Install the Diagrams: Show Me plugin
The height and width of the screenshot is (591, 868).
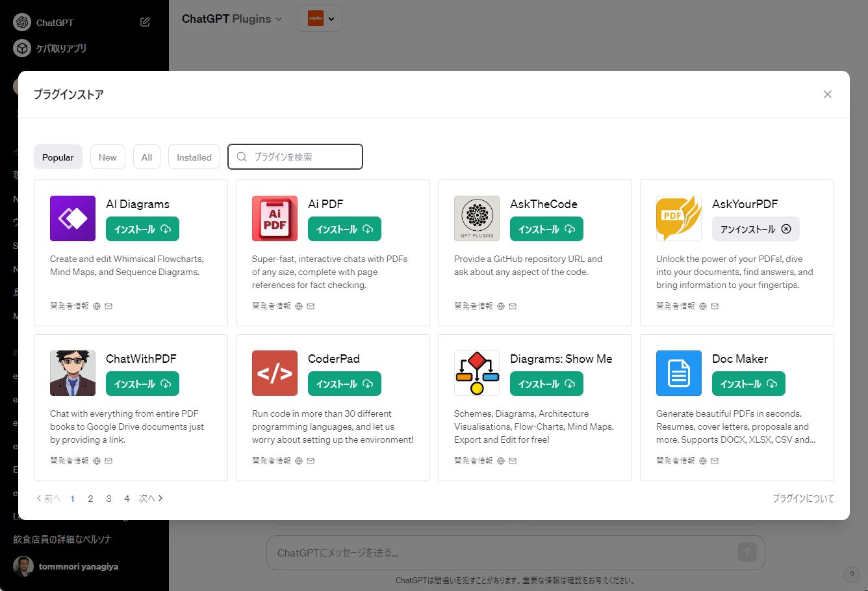click(x=546, y=384)
